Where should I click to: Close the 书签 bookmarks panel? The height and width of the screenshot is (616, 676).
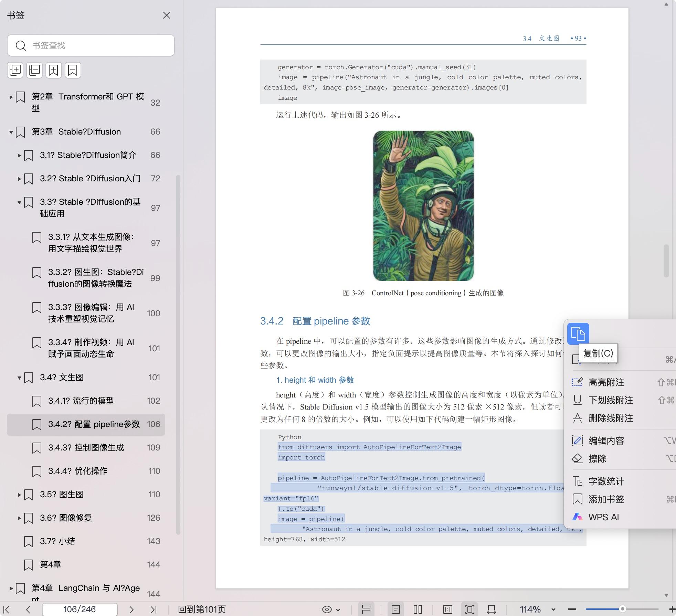167,15
